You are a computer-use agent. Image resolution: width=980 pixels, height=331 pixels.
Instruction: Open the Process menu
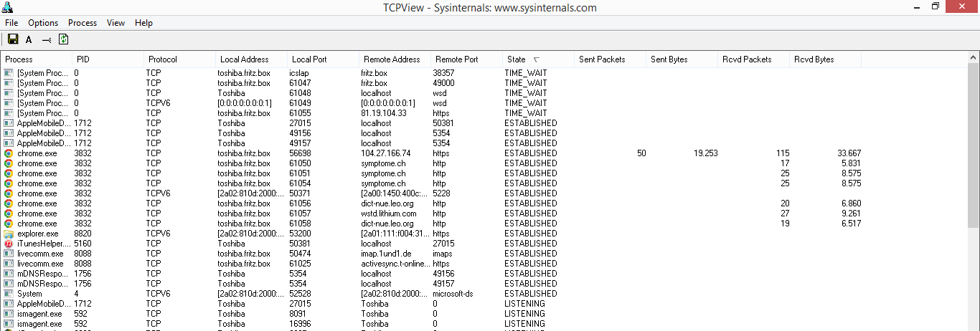(x=83, y=23)
